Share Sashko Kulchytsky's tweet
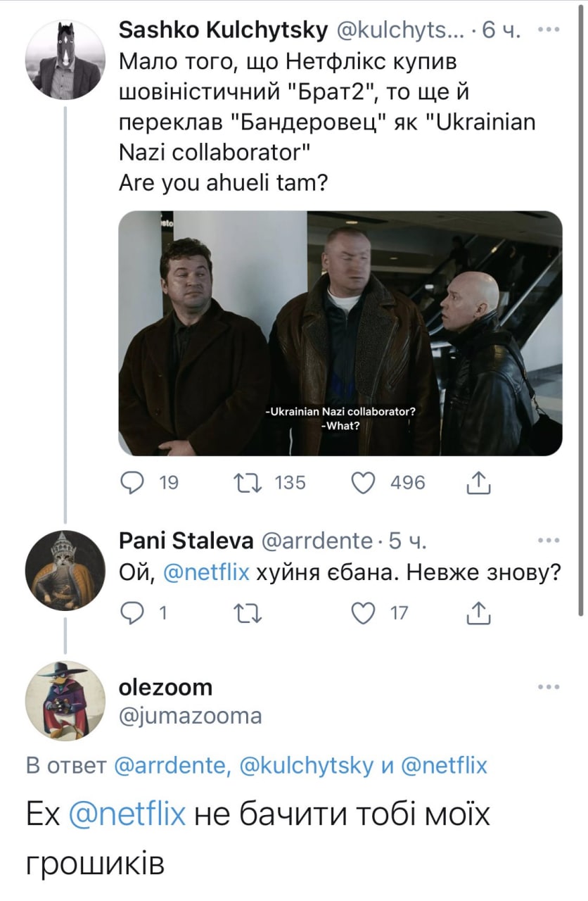 [x=478, y=482]
